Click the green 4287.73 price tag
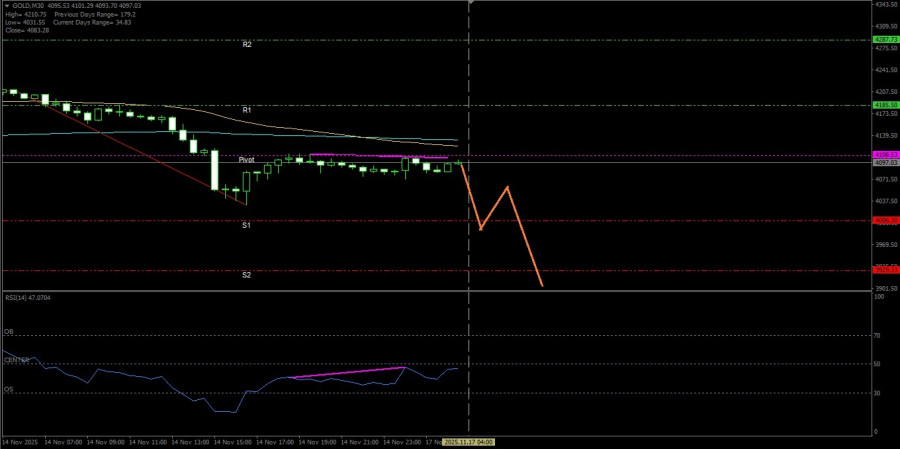Screen dimensions: 900x449 click(x=885, y=39)
